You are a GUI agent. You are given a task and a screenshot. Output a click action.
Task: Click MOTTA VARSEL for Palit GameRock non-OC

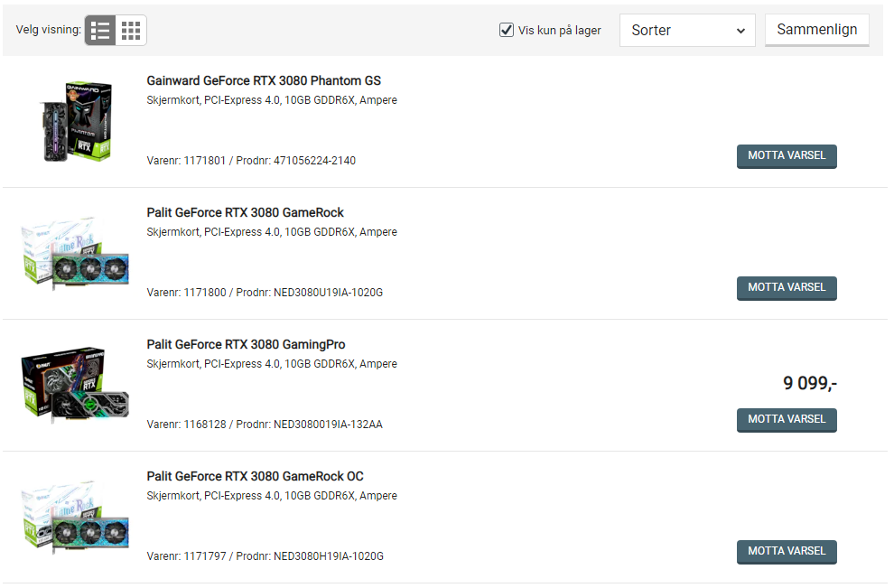pos(787,287)
